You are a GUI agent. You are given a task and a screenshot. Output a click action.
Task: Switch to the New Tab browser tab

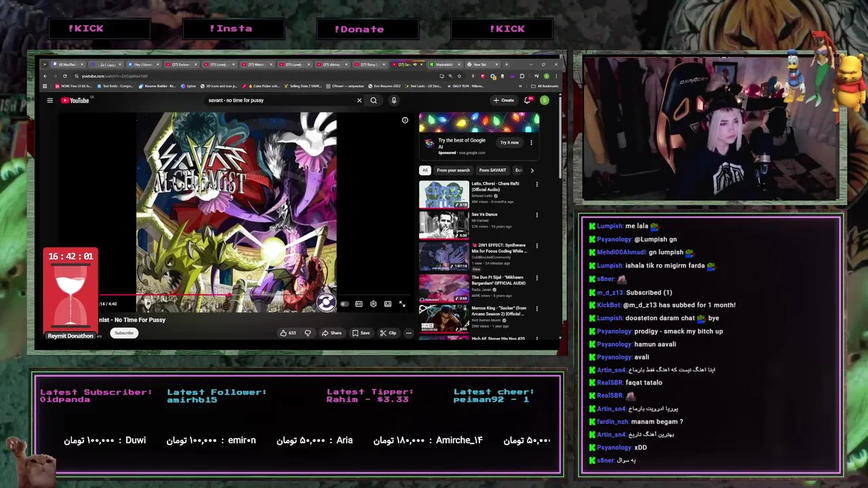[x=481, y=64]
